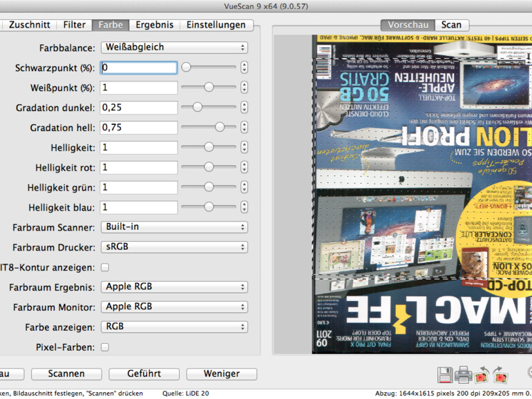Image resolution: width=532 pixels, height=399 pixels.
Task: Click the Helligkeit rot stepper
Action: click(x=244, y=167)
